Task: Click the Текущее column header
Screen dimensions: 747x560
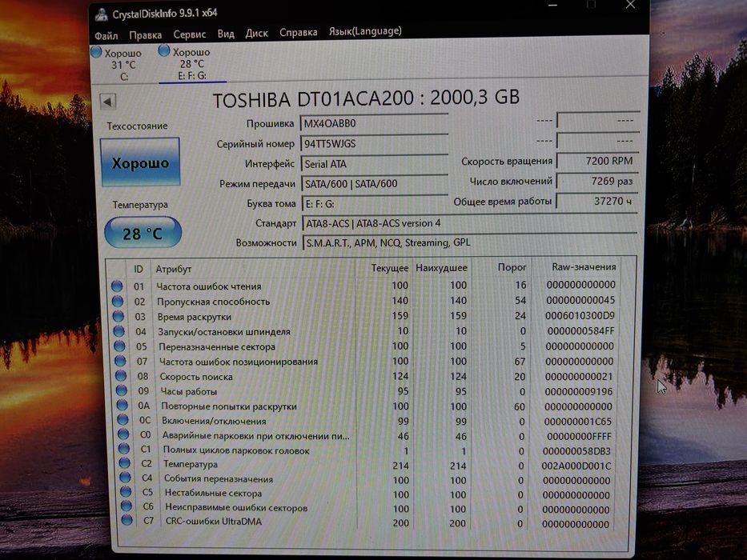Action: (x=390, y=269)
